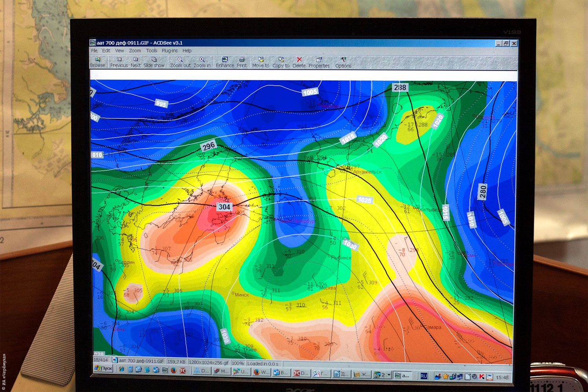
Task: Click the status bar image counter 18/414
Action: point(101,359)
